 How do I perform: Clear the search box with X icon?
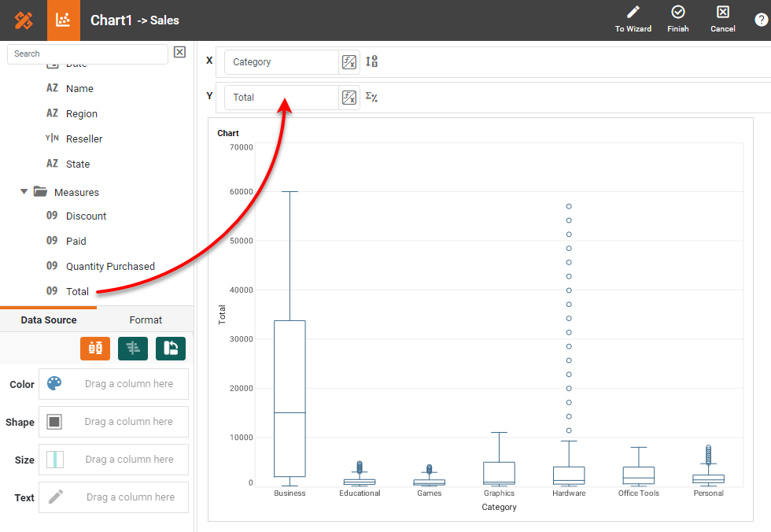179,52
